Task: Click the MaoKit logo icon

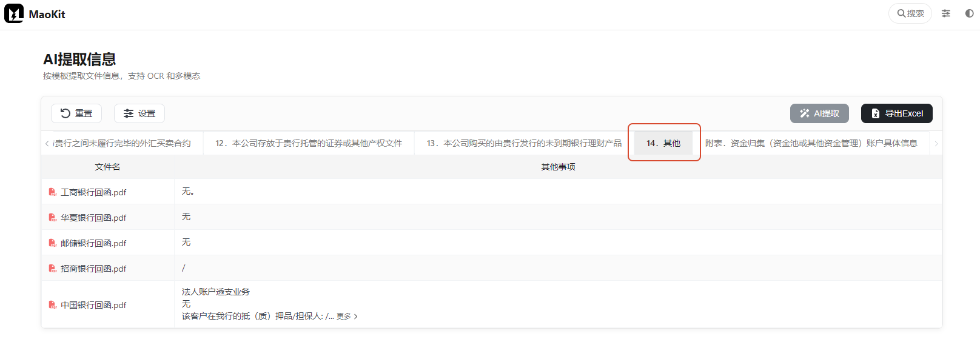Action: coord(14,13)
